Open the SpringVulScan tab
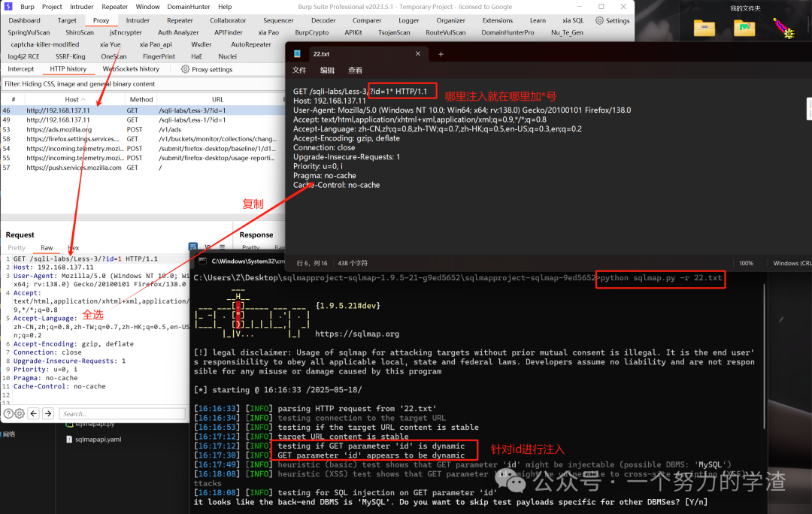 click(x=29, y=32)
